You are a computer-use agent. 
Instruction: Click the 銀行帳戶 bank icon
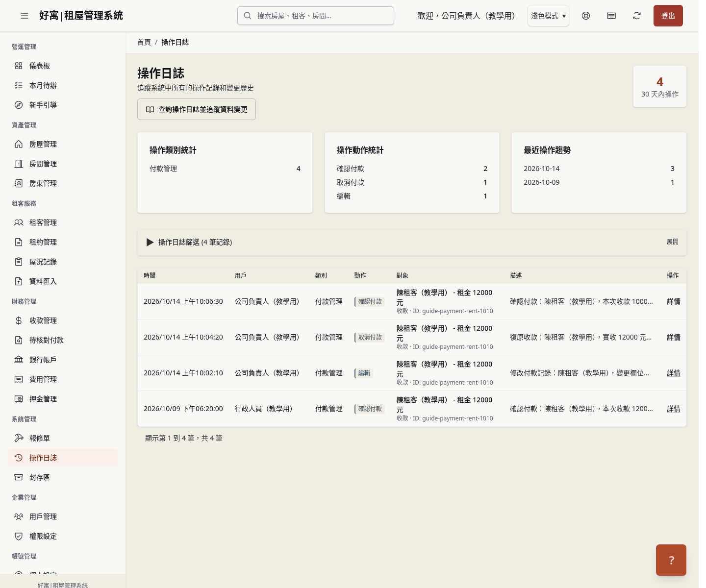(19, 360)
